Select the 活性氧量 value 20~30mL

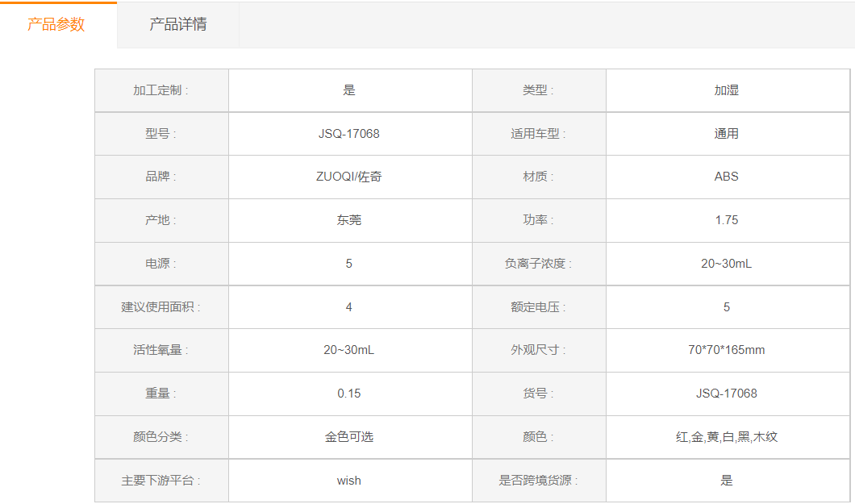point(349,350)
